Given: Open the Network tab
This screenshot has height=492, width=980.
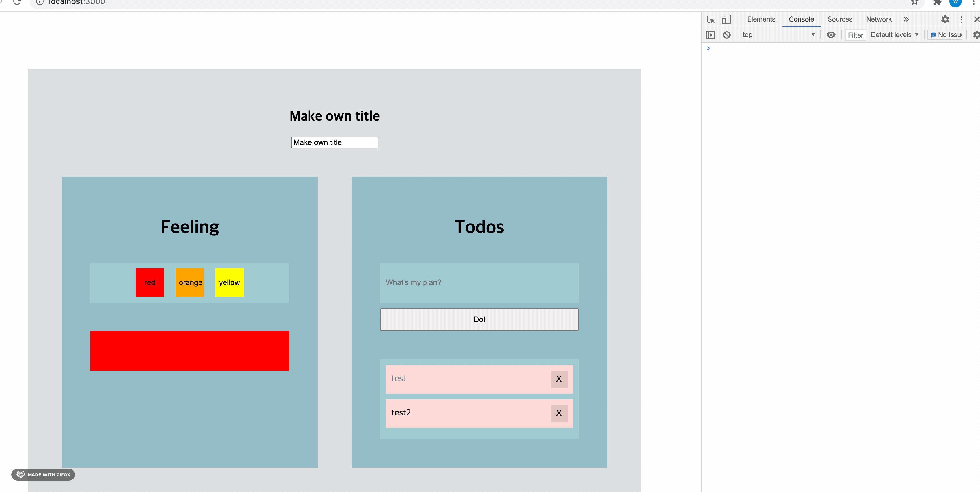Looking at the screenshot, I should tap(879, 19).
